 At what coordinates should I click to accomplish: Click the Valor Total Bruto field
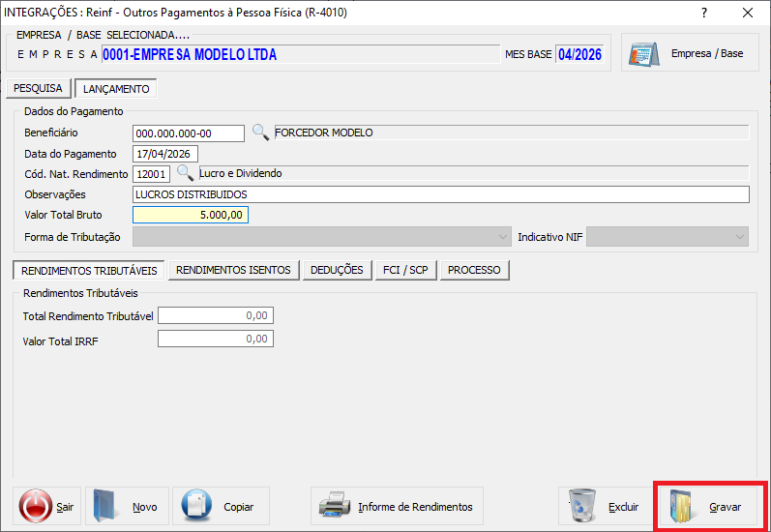[x=190, y=215]
